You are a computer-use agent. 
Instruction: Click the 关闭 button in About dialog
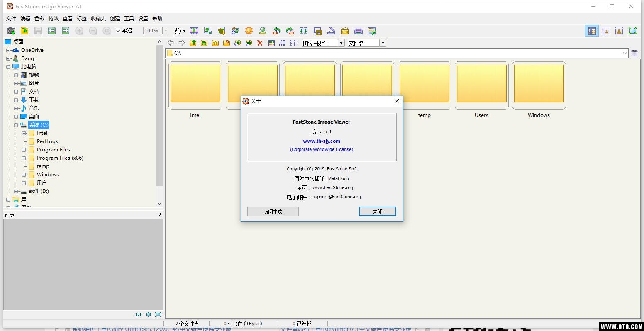pyautogui.click(x=378, y=212)
